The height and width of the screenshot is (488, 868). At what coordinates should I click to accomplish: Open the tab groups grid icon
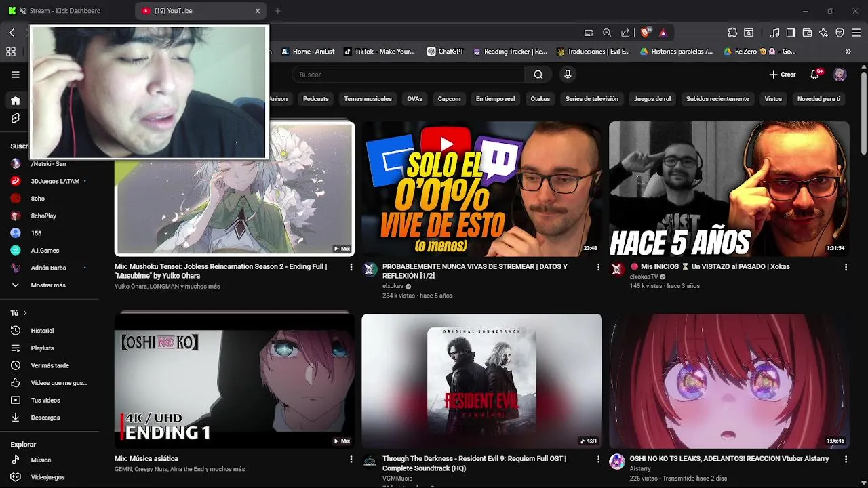[x=11, y=52]
